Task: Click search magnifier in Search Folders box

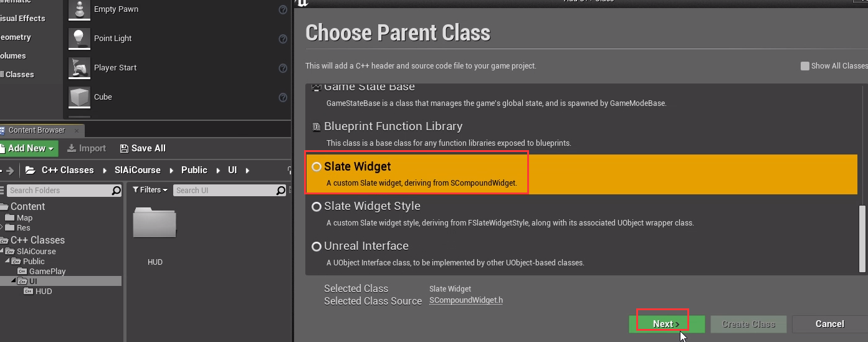Action: [116, 191]
